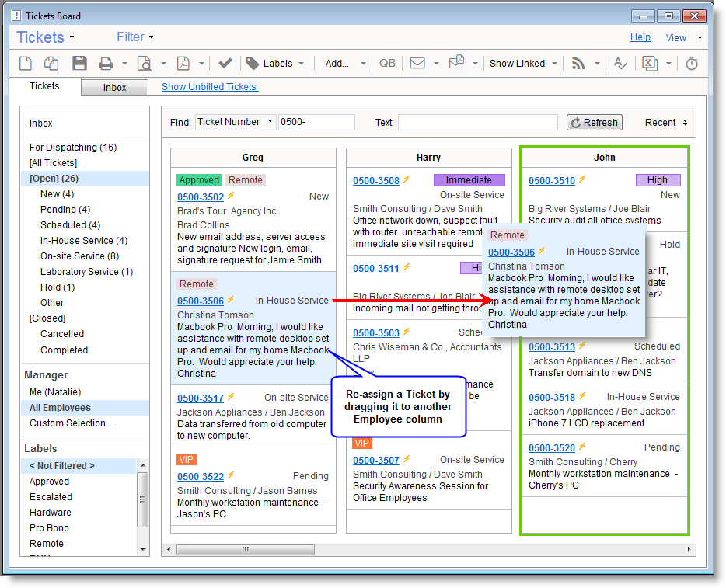
Task: Click the checkmark complete icon
Action: (225, 64)
